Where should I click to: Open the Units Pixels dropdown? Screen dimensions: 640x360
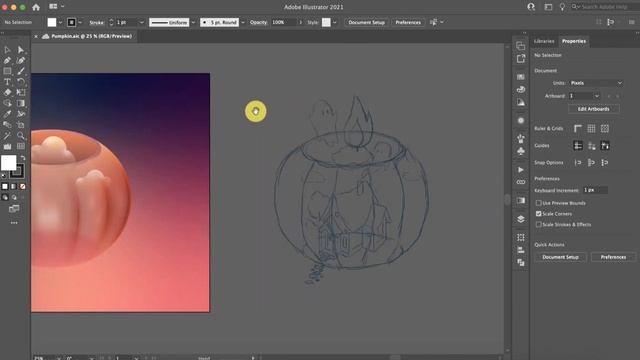pyautogui.click(x=596, y=83)
